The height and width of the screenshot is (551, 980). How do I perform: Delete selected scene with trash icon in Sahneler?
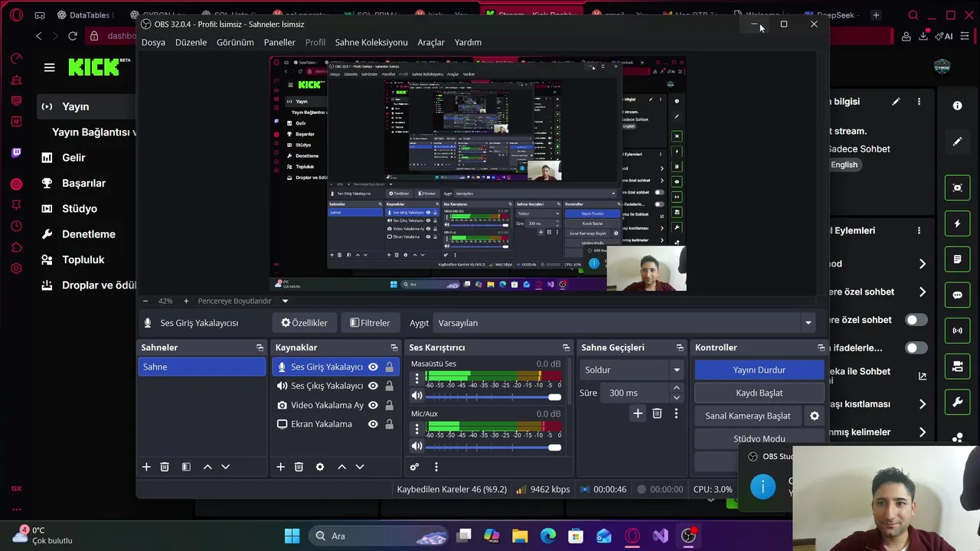165,467
